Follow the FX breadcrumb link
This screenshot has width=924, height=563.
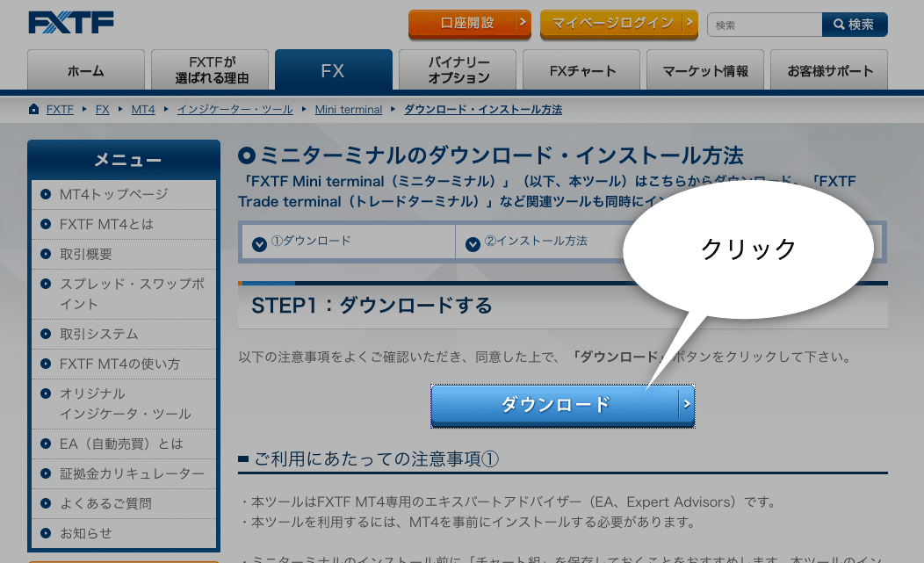click(103, 110)
